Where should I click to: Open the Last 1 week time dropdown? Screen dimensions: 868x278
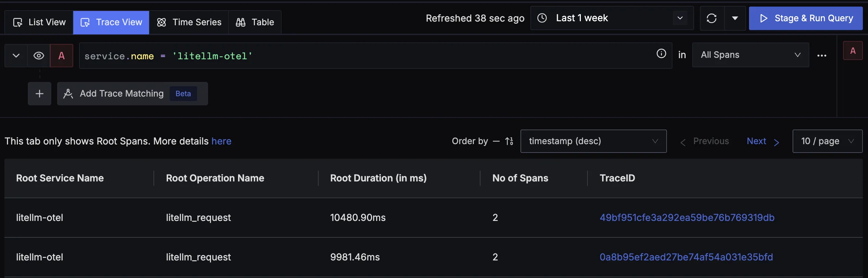click(x=612, y=18)
